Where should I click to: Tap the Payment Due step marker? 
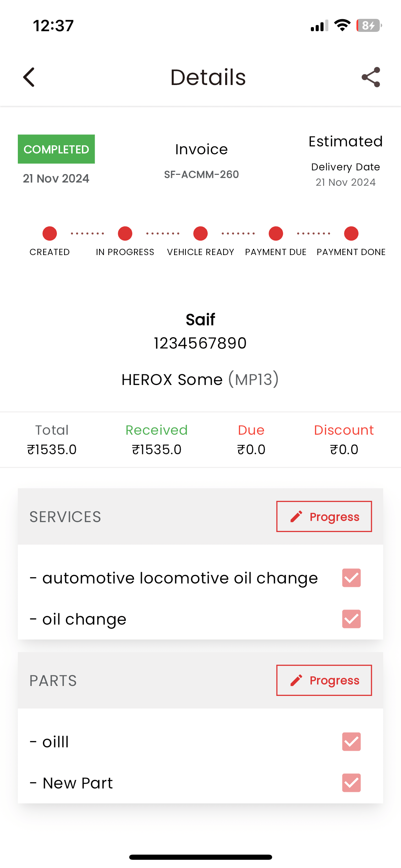tap(276, 233)
